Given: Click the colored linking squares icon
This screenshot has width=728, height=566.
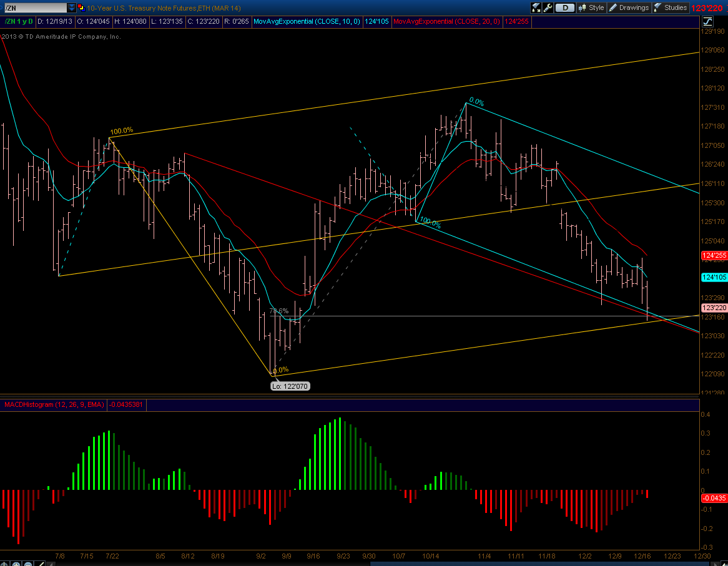Looking at the screenshot, I should click(81, 7).
